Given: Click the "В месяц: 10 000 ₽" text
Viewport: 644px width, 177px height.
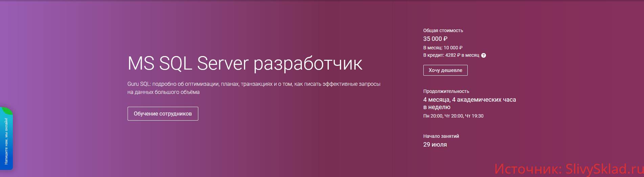Looking at the screenshot, I should click(x=443, y=48).
